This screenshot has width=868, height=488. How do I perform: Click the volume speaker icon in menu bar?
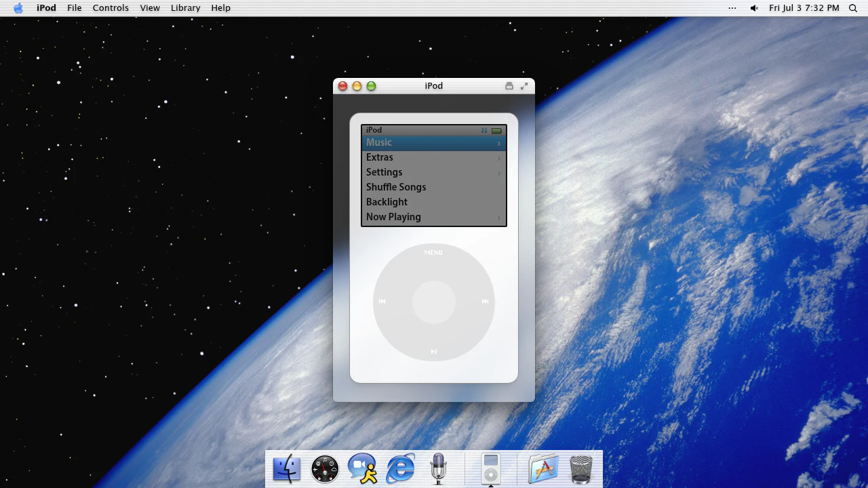click(754, 8)
